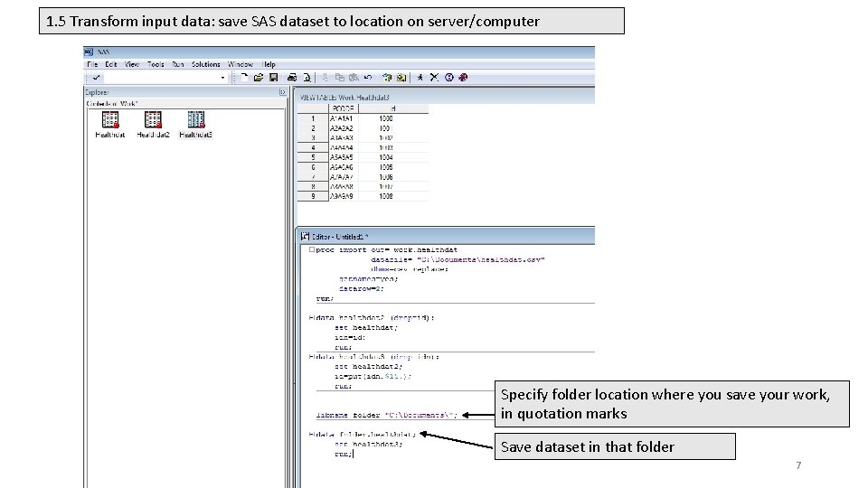Select row number 1 in viewtable
Viewport: 868px width, 488px height.
[x=313, y=118]
